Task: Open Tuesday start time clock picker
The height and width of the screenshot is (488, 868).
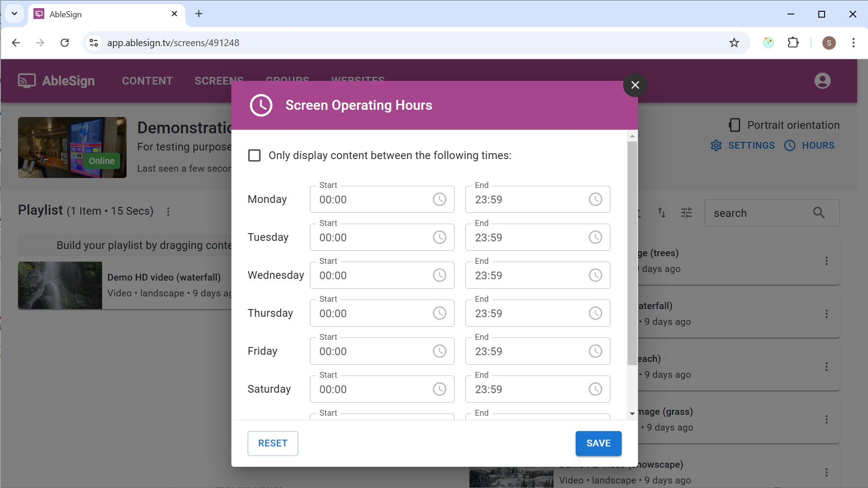Action: point(439,237)
